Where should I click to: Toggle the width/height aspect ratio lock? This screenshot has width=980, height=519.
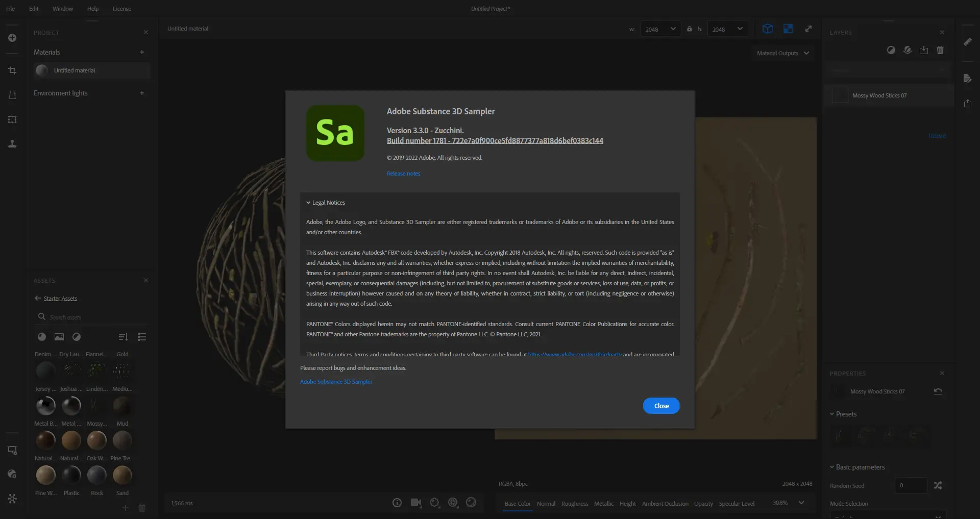(x=690, y=29)
